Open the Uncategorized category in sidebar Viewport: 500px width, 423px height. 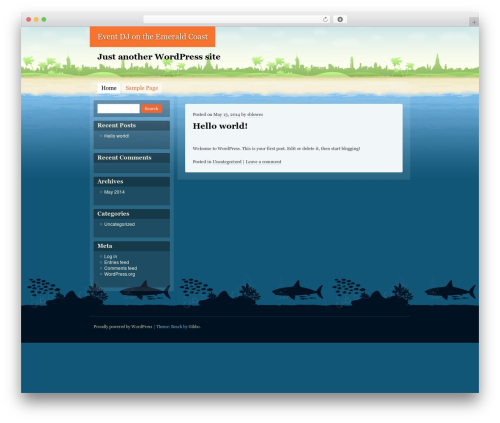(119, 224)
